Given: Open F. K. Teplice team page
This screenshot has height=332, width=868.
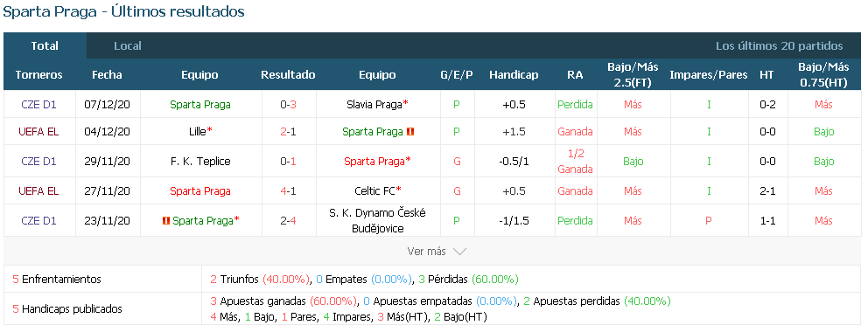Looking at the screenshot, I should 199,162.
